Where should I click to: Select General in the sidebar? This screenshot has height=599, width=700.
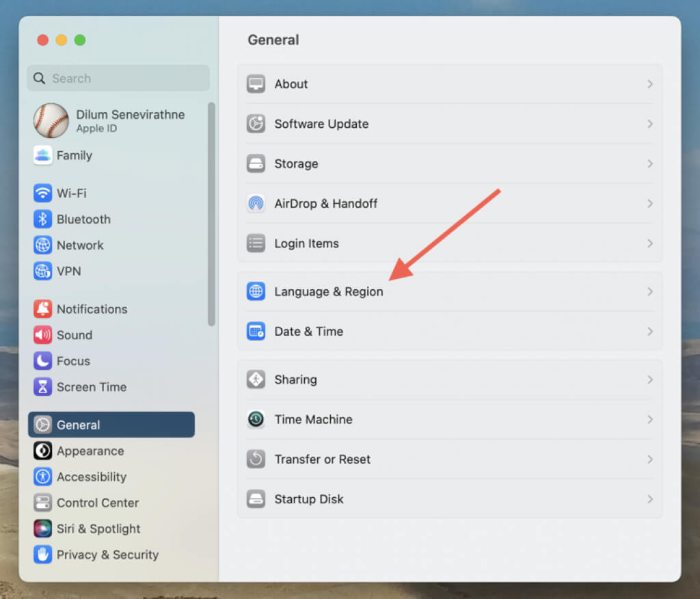tap(111, 425)
